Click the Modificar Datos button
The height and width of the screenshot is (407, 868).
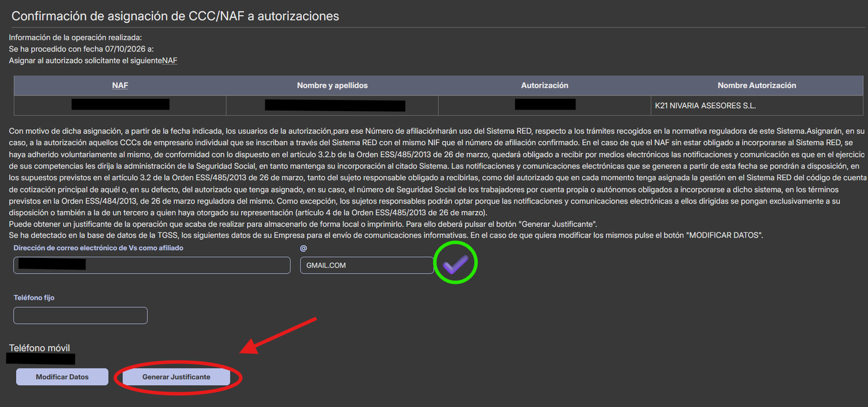(x=62, y=377)
